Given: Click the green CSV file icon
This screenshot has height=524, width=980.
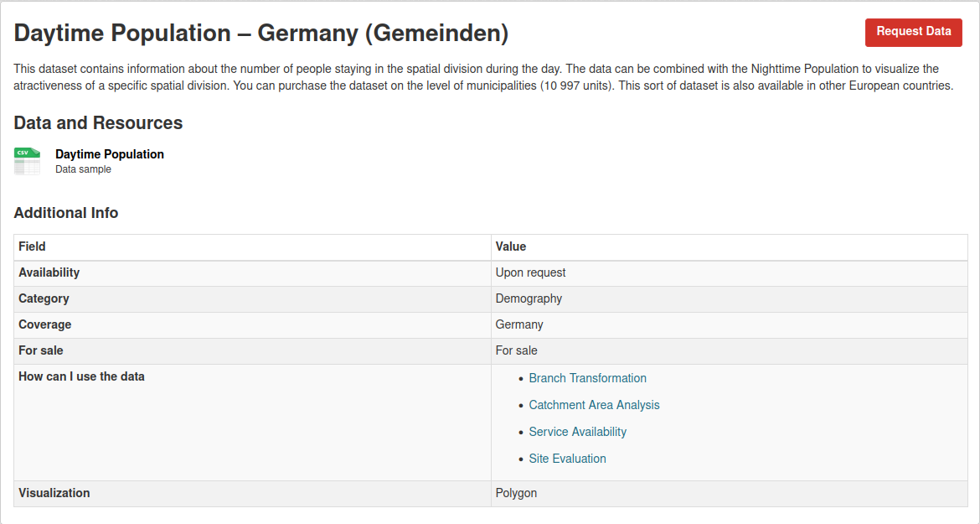Looking at the screenshot, I should point(27,161).
